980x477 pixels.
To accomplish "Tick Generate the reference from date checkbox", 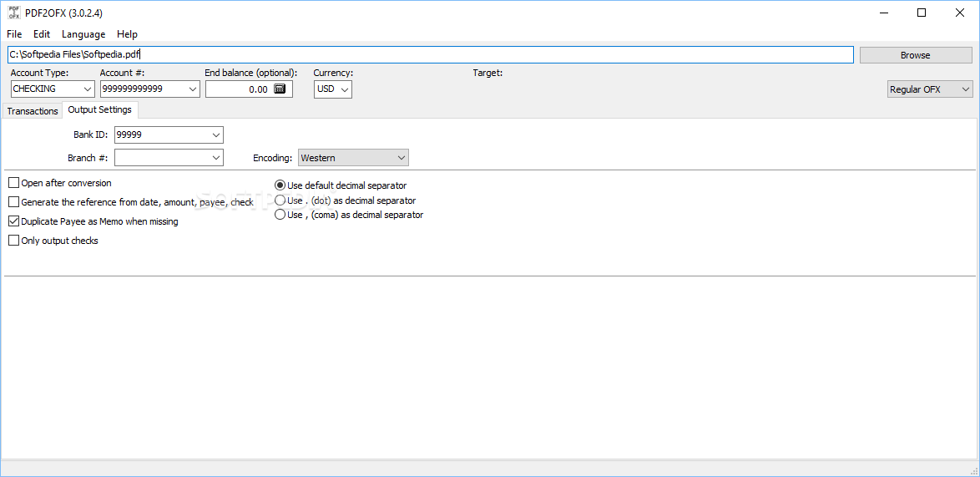I will pos(13,202).
